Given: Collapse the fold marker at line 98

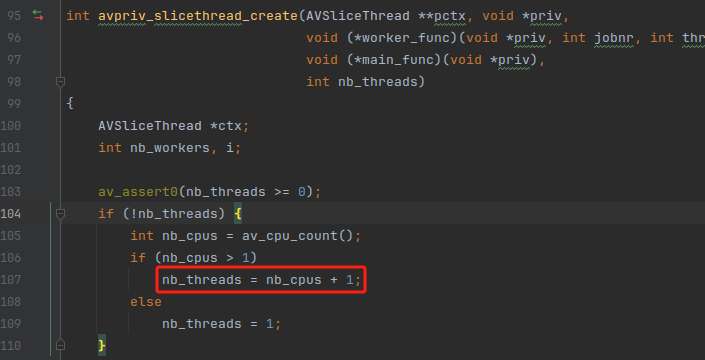Looking at the screenshot, I should [x=60, y=82].
